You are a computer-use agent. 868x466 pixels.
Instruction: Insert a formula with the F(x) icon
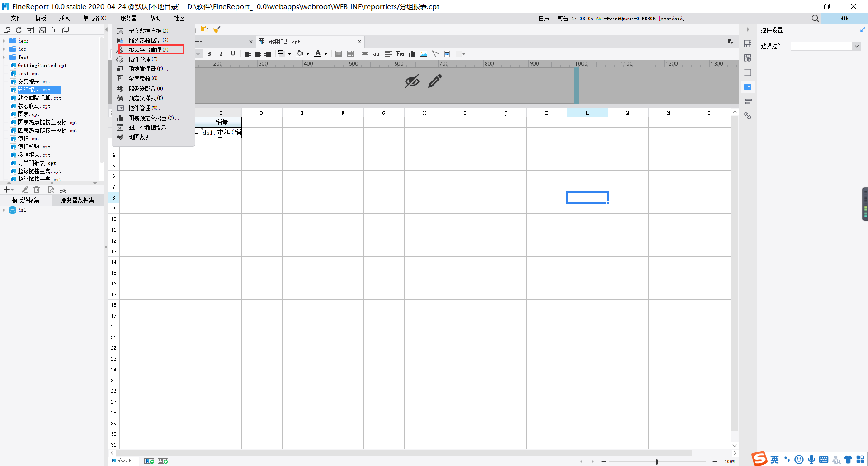tap(400, 54)
